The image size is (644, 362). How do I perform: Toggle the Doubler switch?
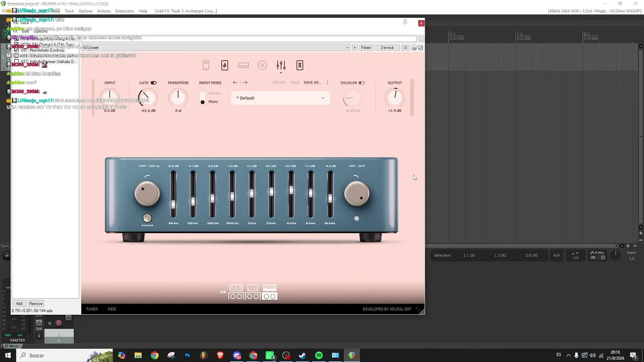[361, 83]
